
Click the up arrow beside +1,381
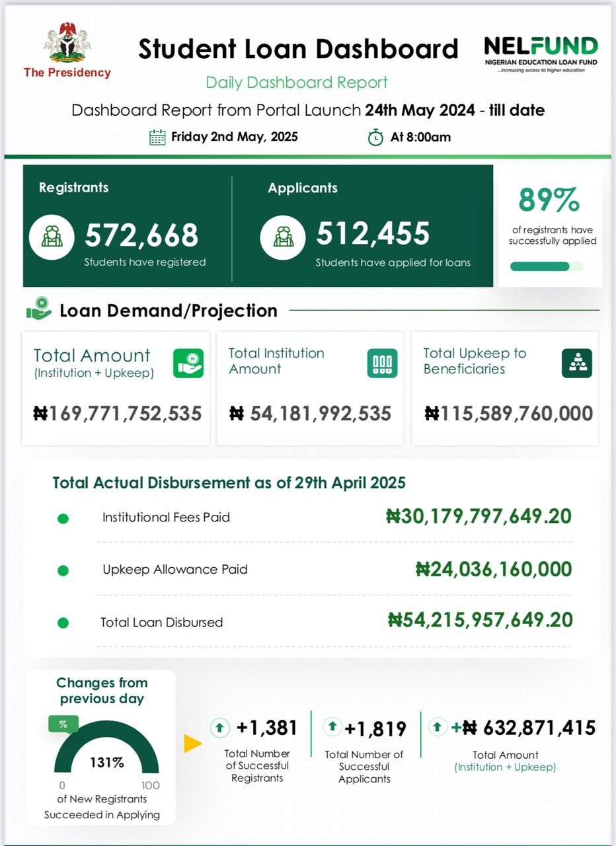click(x=219, y=728)
